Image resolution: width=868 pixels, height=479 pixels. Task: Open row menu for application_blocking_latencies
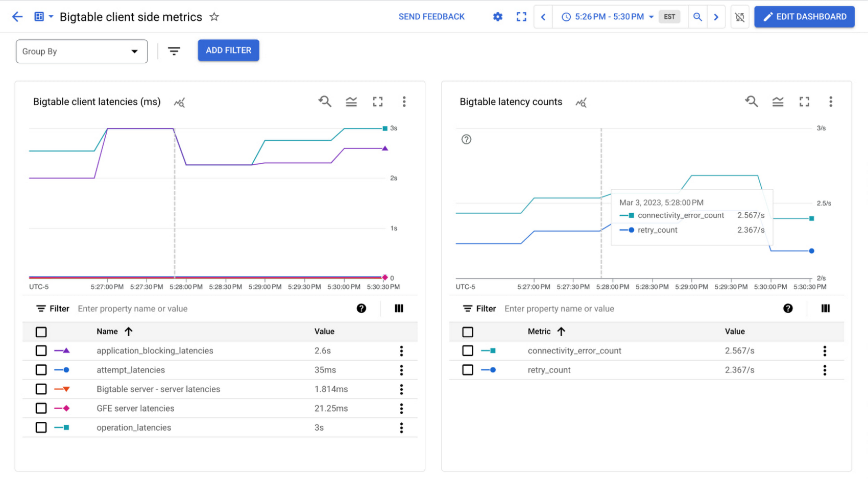coord(401,351)
